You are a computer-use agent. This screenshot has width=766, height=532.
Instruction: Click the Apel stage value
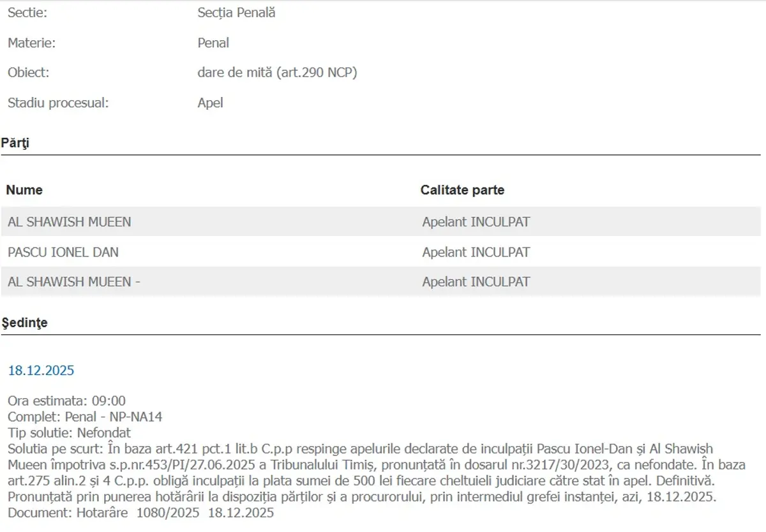(x=210, y=103)
